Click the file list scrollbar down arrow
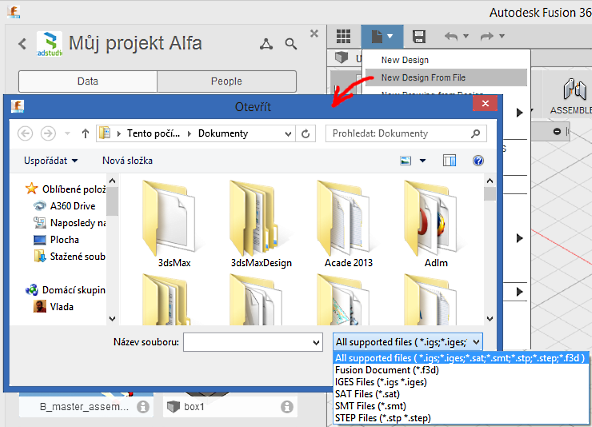The height and width of the screenshot is (427, 592). 490,319
